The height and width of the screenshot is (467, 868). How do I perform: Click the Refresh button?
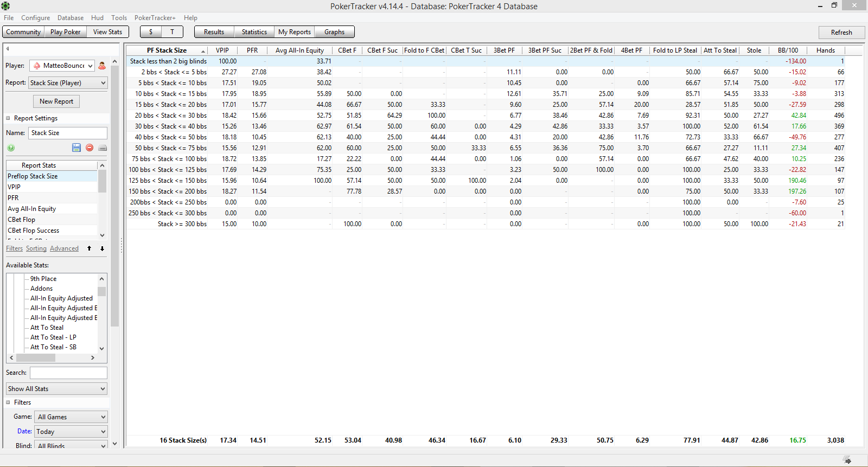(841, 32)
